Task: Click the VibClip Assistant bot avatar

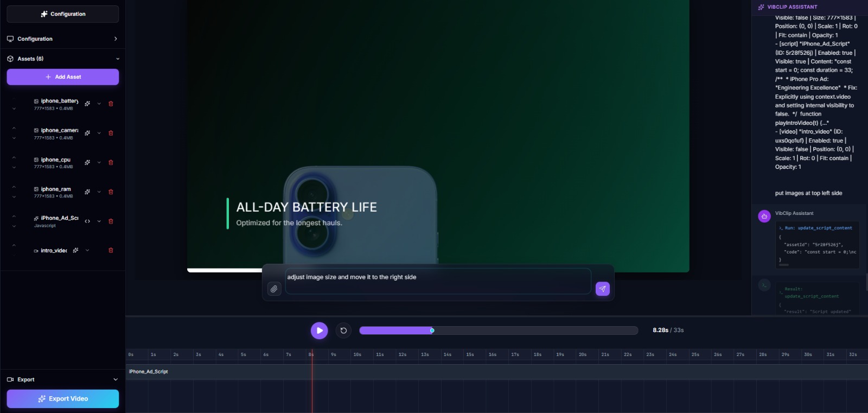Action: click(764, 217)
